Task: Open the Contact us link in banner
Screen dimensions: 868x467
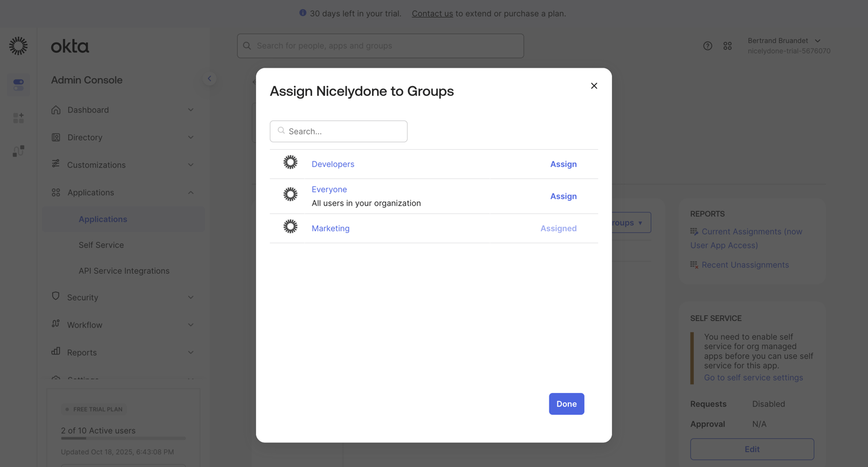Action: pos(432,13)
